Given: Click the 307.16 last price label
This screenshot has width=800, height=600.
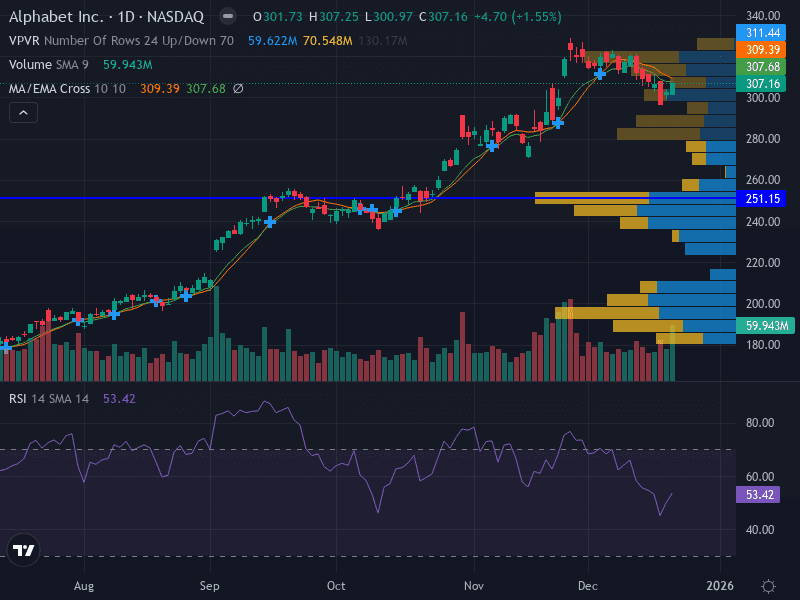Looking at the screenshot, I should click(761, 83).
